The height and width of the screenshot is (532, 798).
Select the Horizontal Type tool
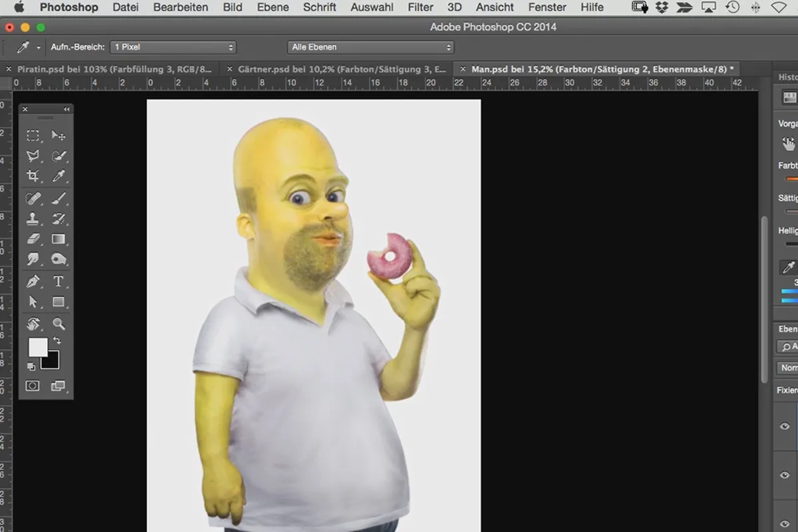[x=59, y=281]
